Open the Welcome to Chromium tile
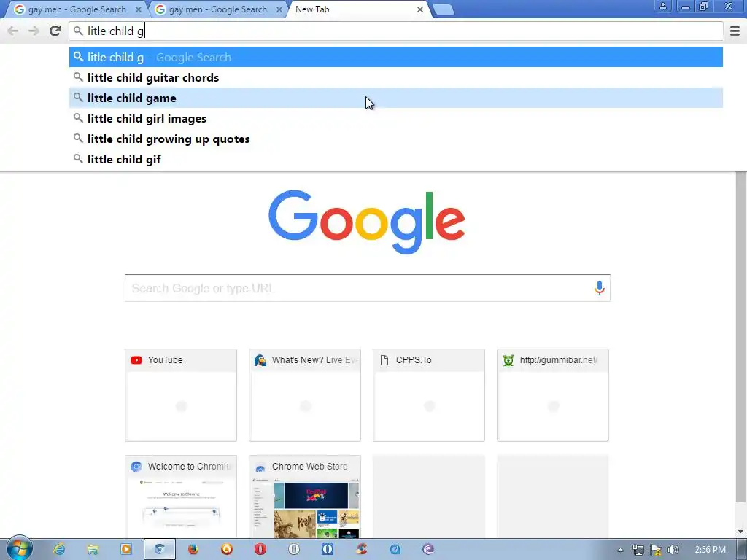 click(181, 497)
